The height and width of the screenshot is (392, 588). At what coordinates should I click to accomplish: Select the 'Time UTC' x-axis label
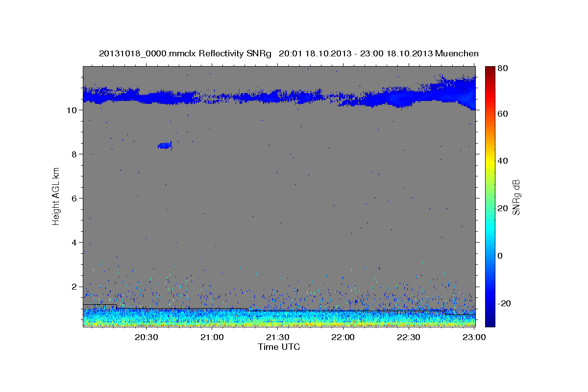[279, 347]
